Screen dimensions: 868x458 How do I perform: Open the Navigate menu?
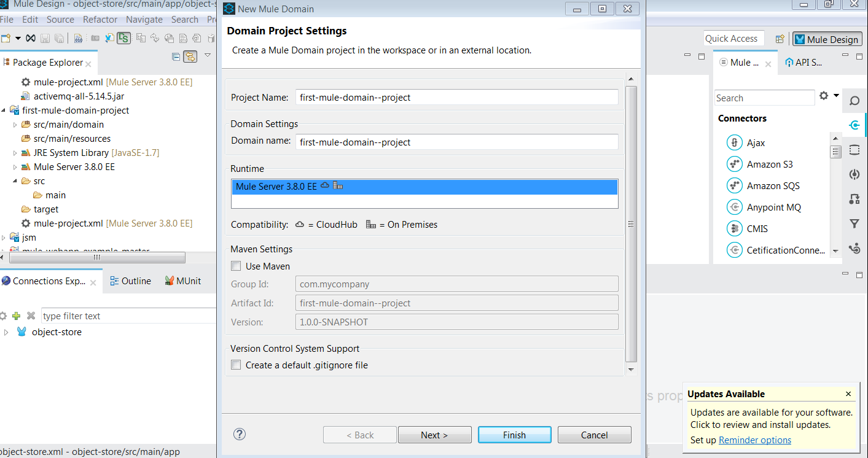pos(144,20)
